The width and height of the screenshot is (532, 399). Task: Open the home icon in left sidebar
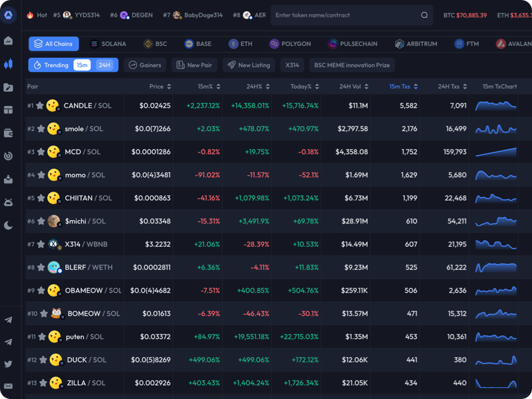coord(8,41)
